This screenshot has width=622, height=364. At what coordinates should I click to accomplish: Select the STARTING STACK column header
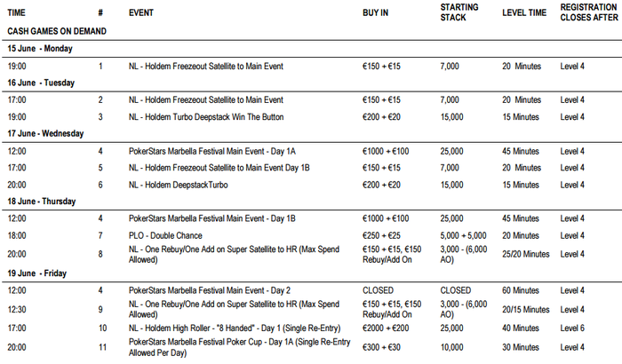460,11
